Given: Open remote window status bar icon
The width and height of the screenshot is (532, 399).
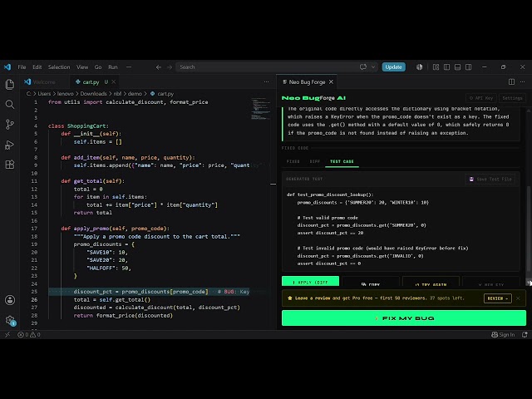Looking at the screenshot, I should click(x=7, y=334).
